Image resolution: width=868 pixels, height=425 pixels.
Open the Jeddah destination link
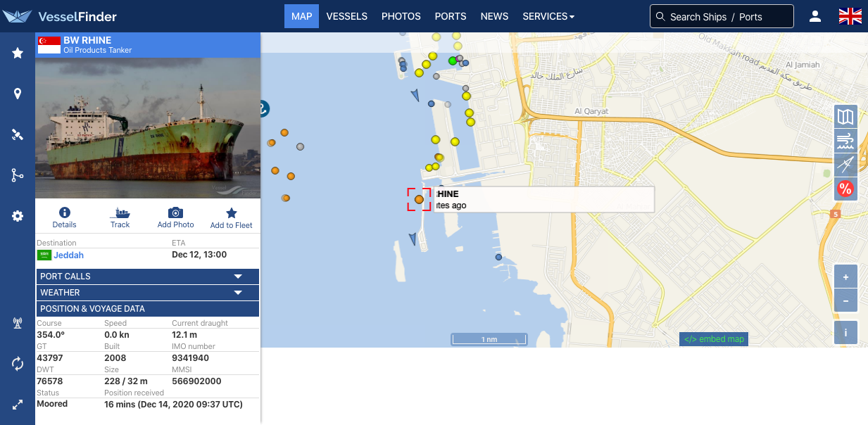[x=68, y=255]
